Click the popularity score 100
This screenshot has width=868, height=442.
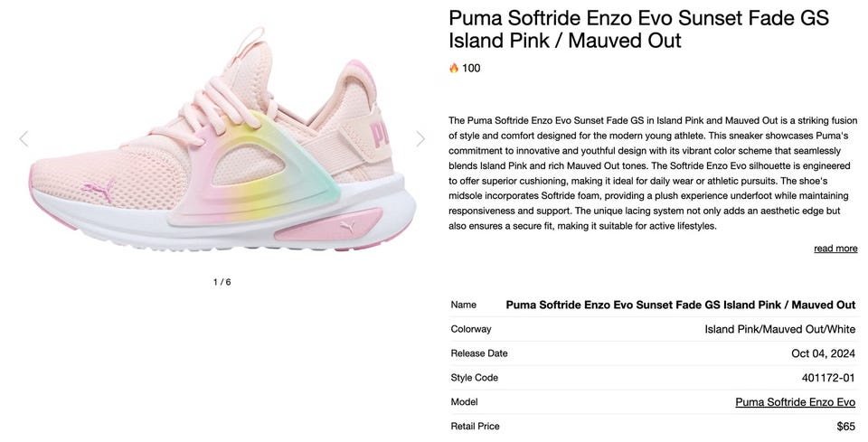(x=471, y=68)
